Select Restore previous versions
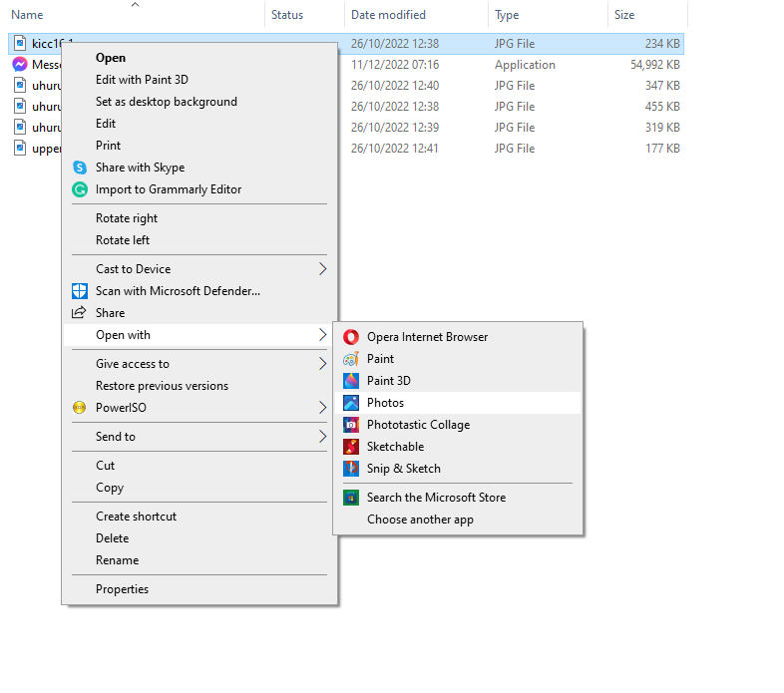Screen dimensions: 784x693 click(162, 386)
